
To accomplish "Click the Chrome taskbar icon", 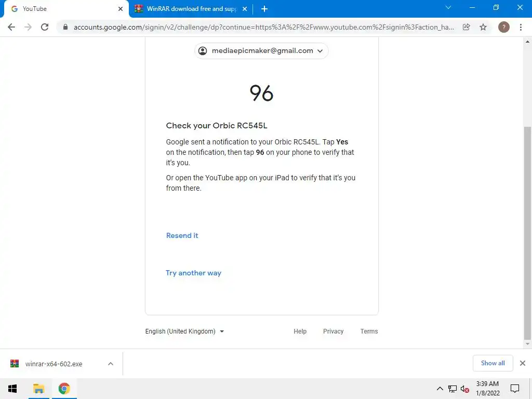I will 64,389.
